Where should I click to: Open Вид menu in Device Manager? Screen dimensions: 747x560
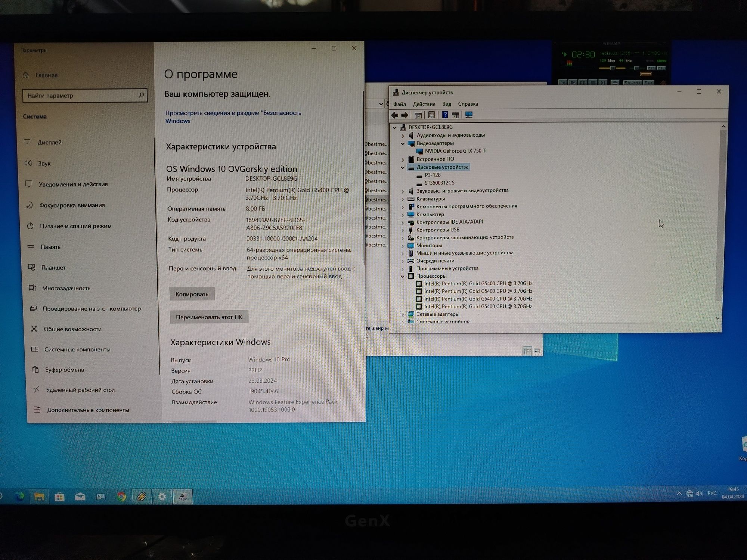pos(447,104)
